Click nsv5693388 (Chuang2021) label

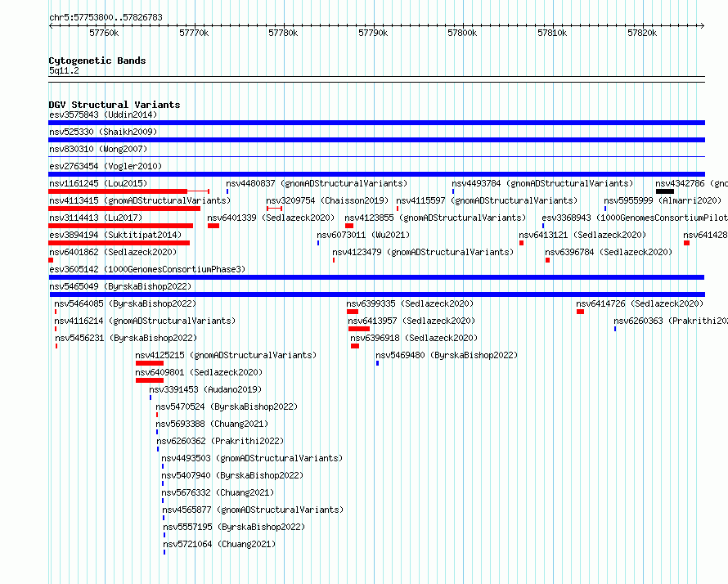(x=212, y=424)
